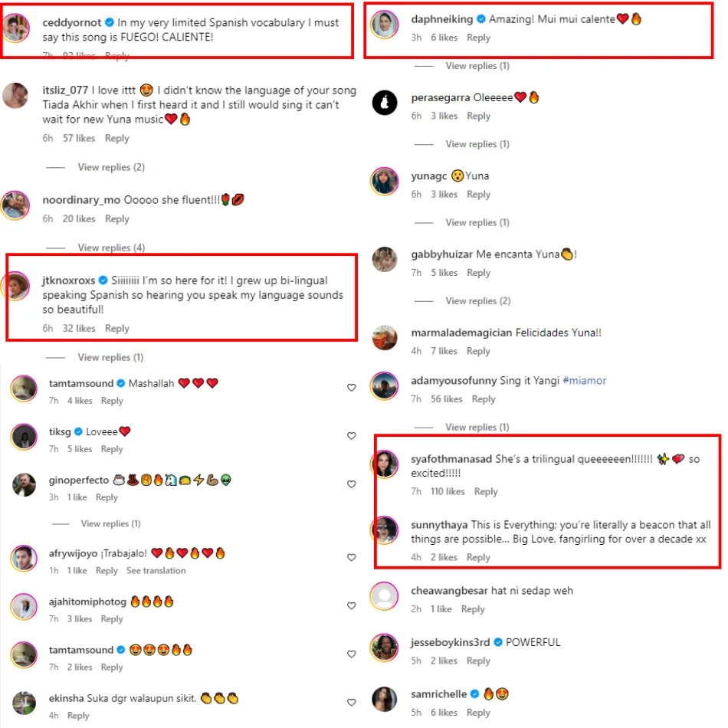Expand View replies (2) under itsliz_077
The image size is (728, 728).
[111, 167]
